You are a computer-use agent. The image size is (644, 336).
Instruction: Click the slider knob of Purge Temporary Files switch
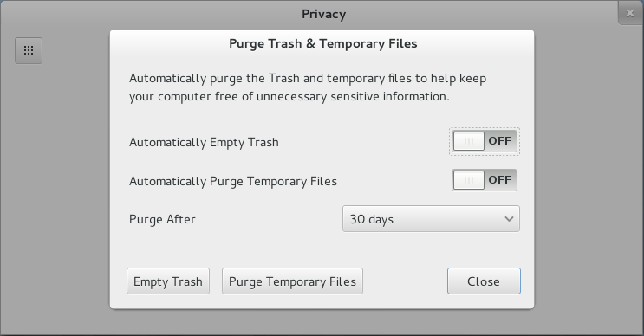(x=469, y=180)
